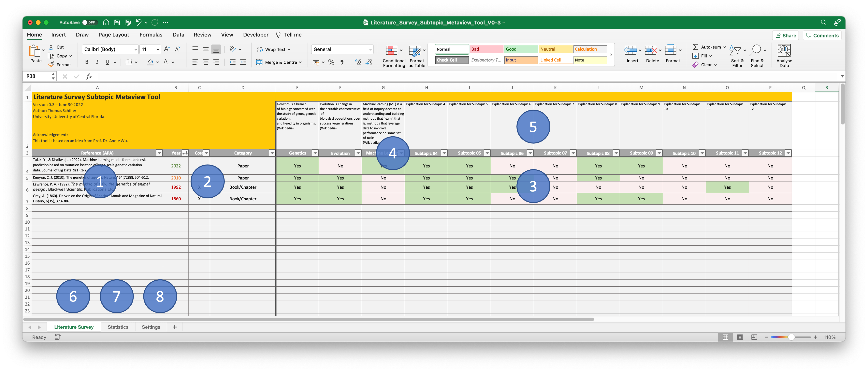Viewport: 868px width, 372px height.
Task: Switch to the Statistics sheet tab
Action: [118, 327]
